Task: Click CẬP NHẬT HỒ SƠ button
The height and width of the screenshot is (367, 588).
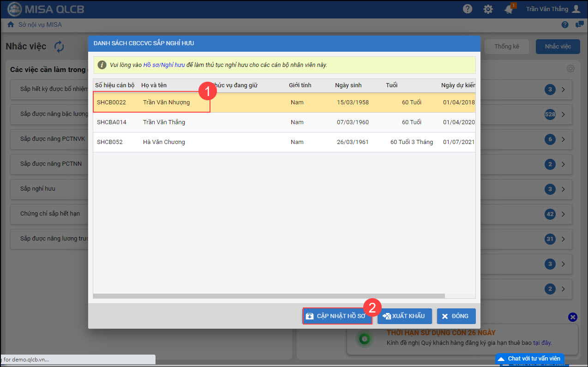Action: 337,316
